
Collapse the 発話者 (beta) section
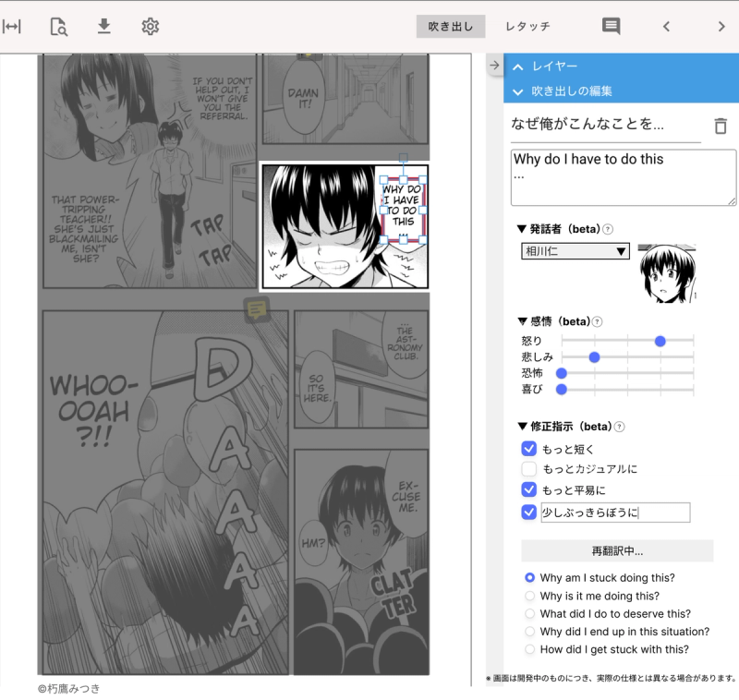click(522, 229)
